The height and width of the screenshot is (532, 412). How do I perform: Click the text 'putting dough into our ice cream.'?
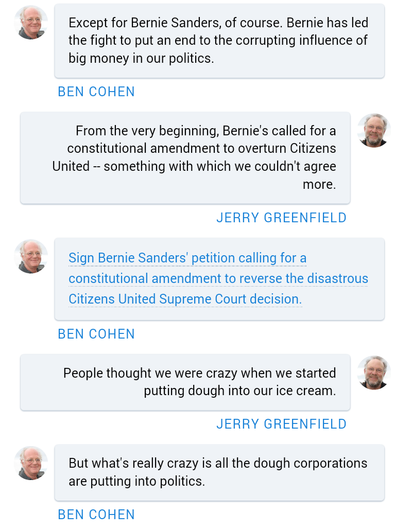[x=239, y=391]
